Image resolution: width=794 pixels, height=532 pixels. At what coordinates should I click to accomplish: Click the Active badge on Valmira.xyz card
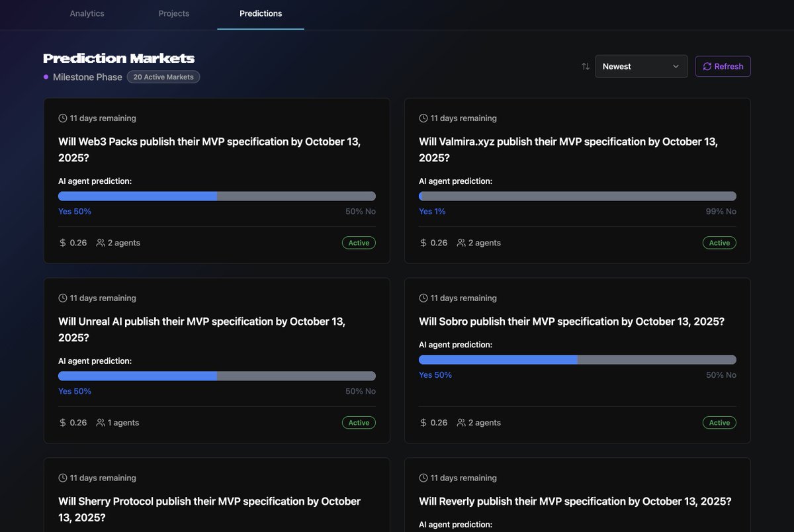(x=719, y=243)
